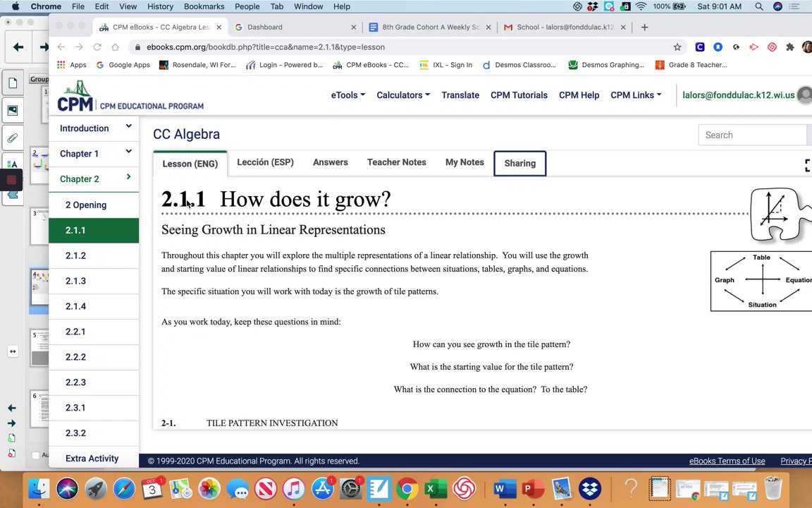
Task: Open lesson 2.2.1 in sidebar
Action: tap(94, 332)
